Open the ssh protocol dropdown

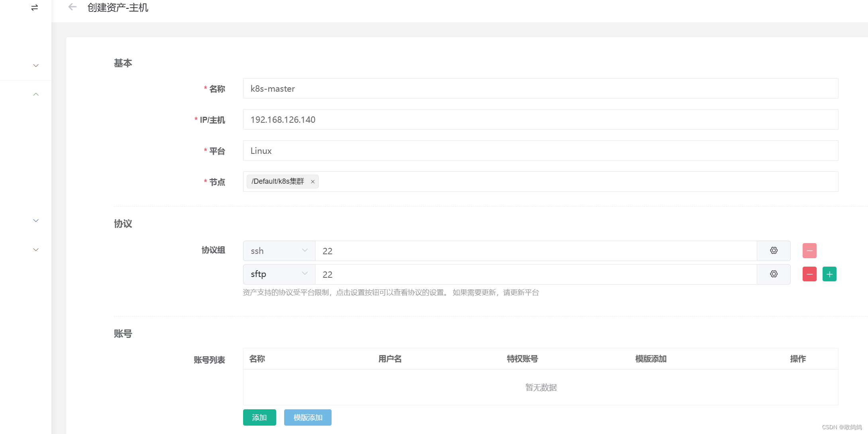coord(279,251)
